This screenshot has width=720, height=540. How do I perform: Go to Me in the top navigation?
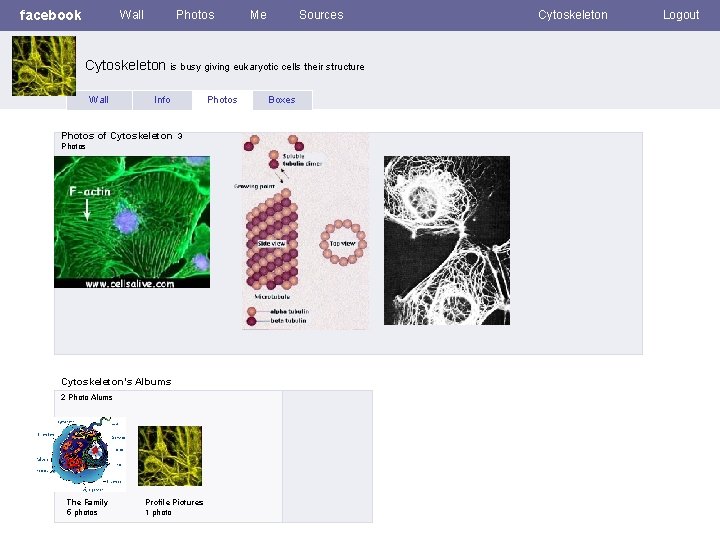pyautogui.click(x=258, y=15)
